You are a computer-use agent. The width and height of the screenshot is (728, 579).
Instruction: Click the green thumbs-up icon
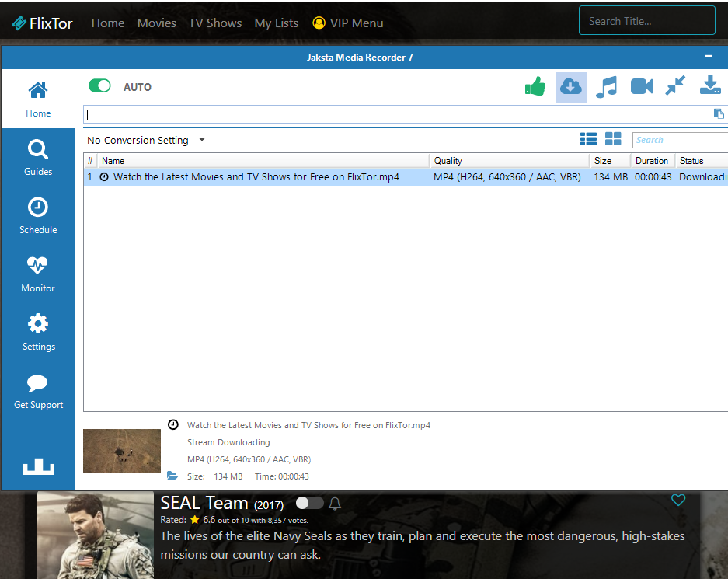point(535,86)
